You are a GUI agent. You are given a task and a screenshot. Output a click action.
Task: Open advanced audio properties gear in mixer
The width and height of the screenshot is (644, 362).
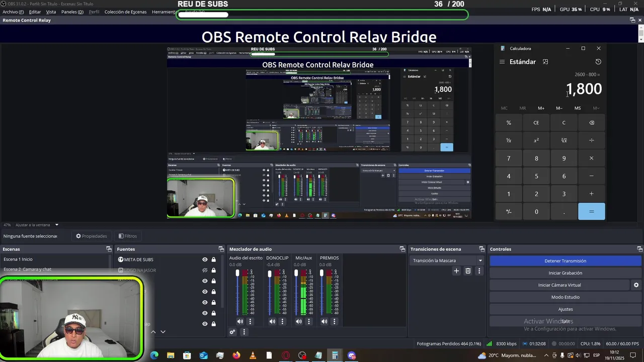click(x=232, y=332)
